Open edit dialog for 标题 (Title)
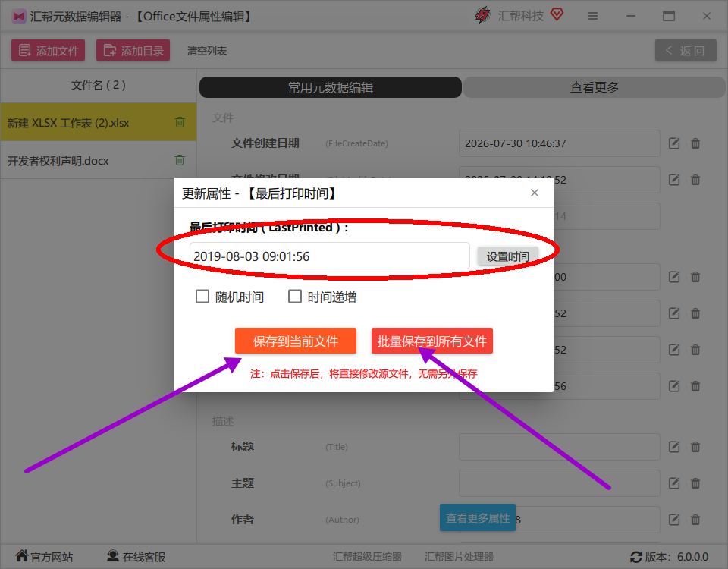 click(674, 447)
